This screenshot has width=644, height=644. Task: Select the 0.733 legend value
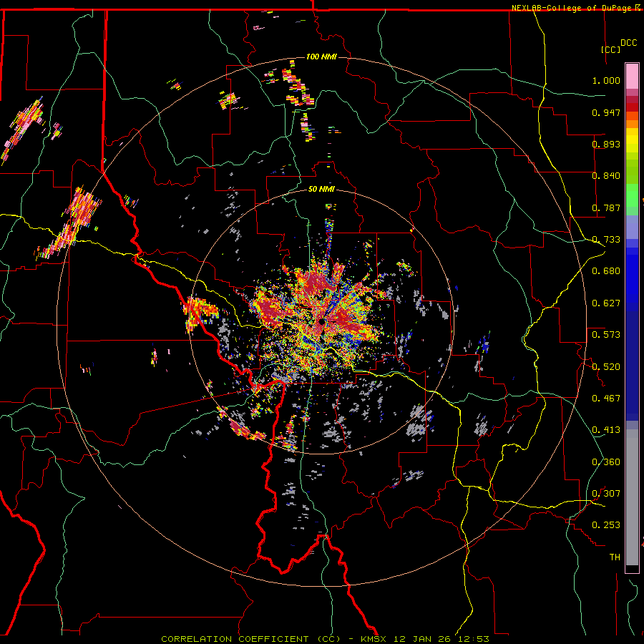click(606, 240)
